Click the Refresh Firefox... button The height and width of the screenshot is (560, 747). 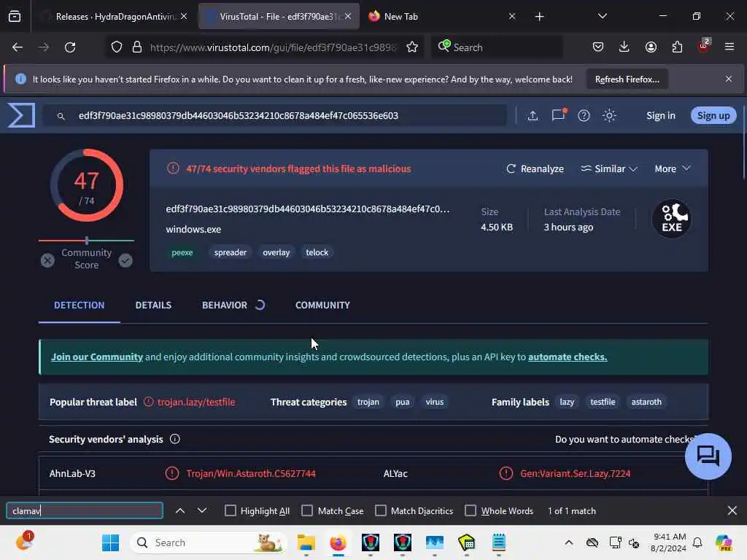[627, 79]
